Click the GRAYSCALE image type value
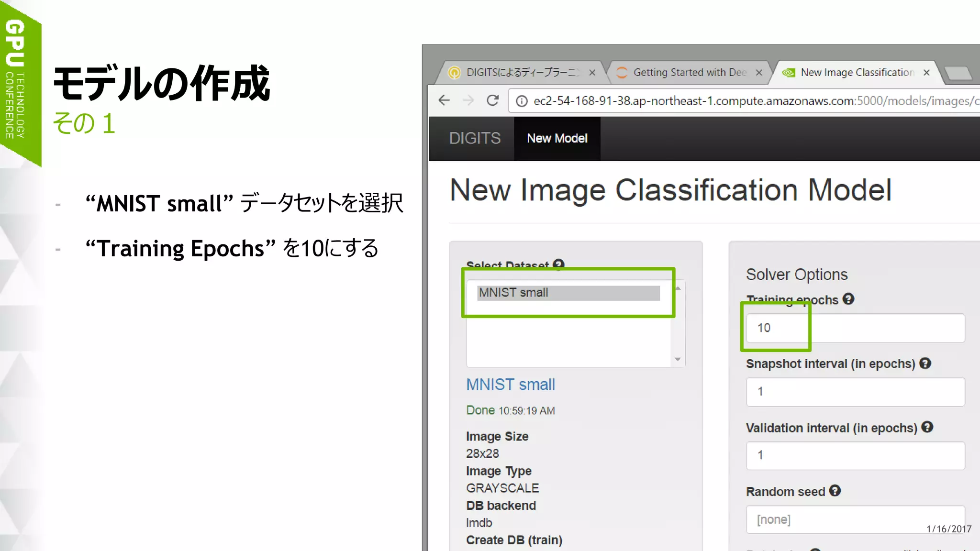 502,488
